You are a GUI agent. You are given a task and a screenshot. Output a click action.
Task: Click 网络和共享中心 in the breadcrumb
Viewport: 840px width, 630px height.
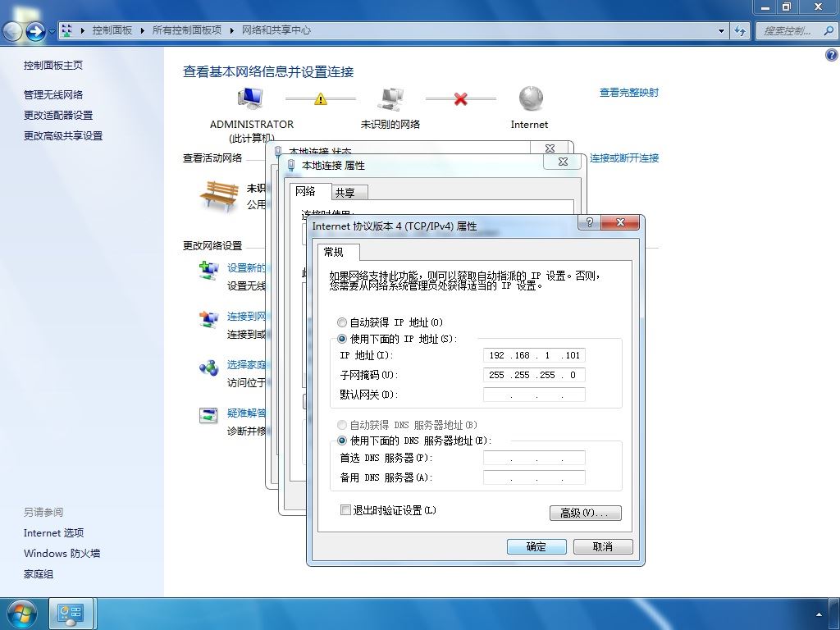coord(276,30)
